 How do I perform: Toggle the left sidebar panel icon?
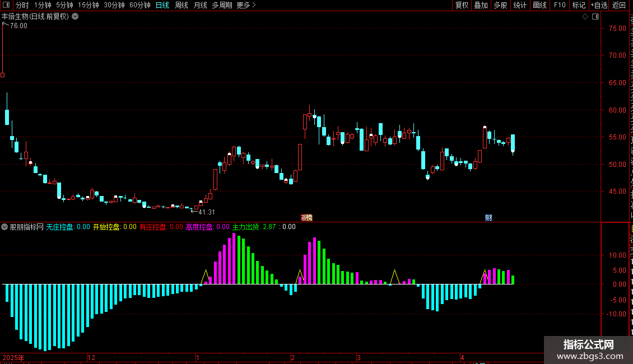6,5
